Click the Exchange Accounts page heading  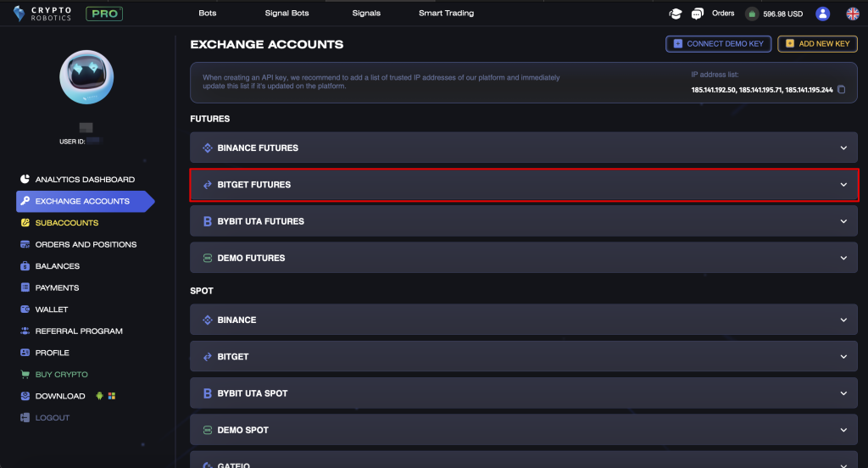(267, 44)
